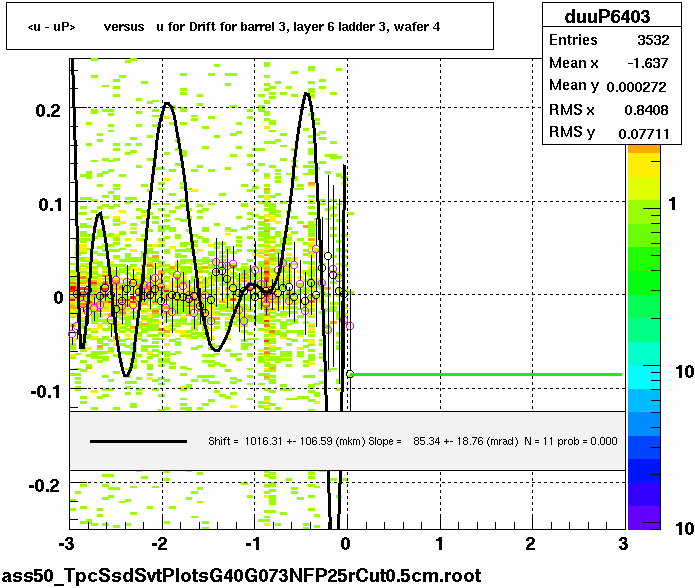
Task: Click the black fit curve peak near u = -0.4
Action: [307, 93]
